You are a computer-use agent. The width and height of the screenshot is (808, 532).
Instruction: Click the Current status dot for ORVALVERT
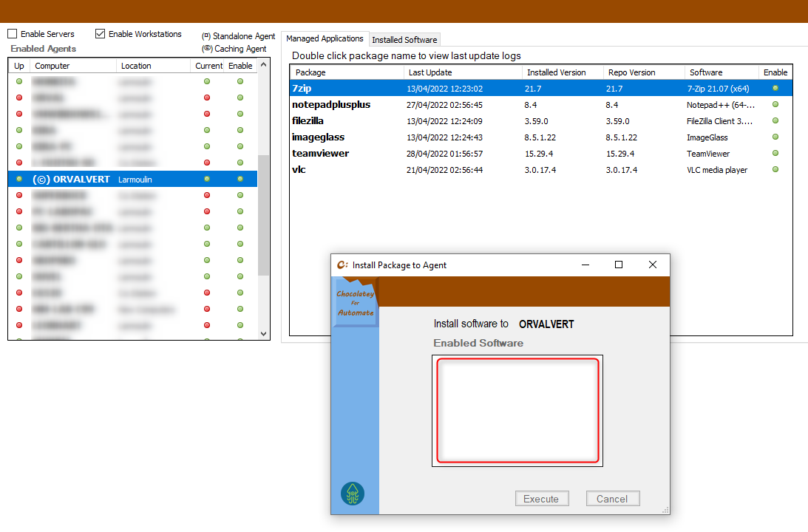coord(207,179)
